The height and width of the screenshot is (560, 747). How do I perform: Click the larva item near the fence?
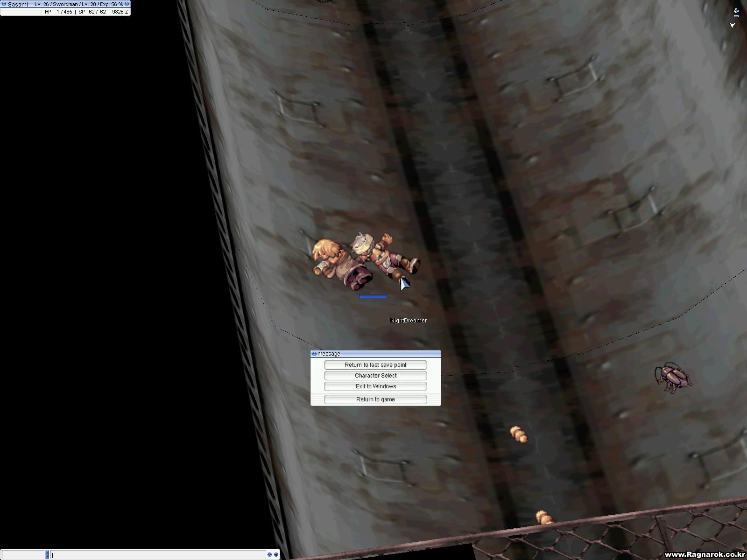point(544,517)
